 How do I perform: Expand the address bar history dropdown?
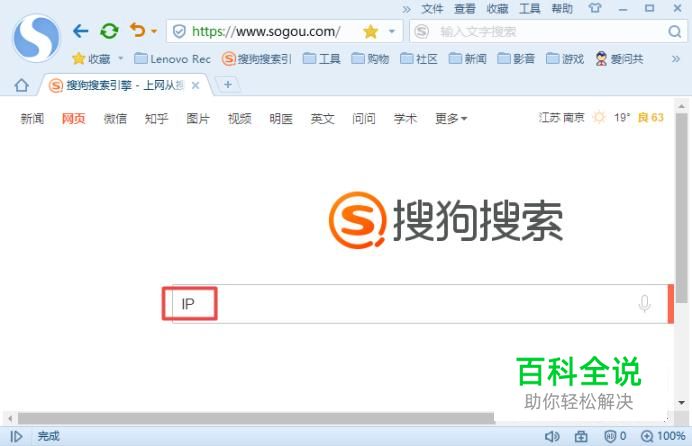[x=391, y=31]
